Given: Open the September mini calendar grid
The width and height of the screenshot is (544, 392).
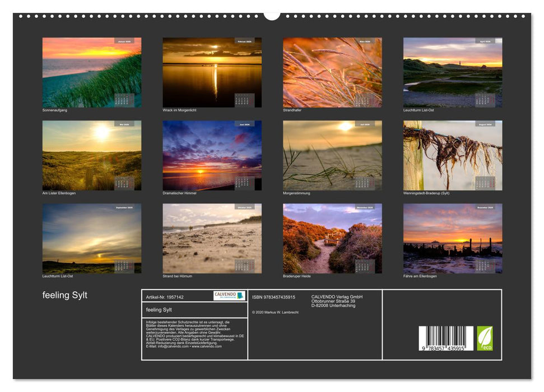Looking at the screenshot, I should [124, 266].
